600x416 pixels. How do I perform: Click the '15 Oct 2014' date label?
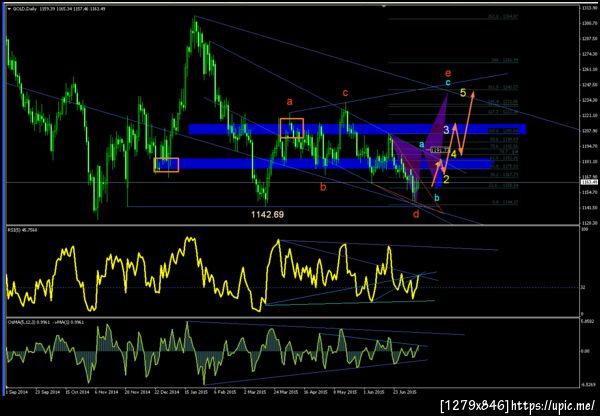[77, 392]
